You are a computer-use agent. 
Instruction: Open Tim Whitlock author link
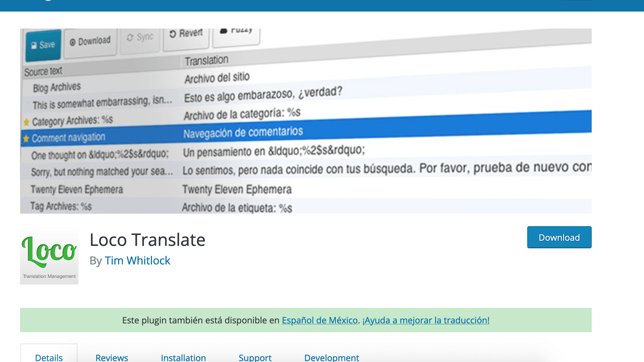[137, 260]
